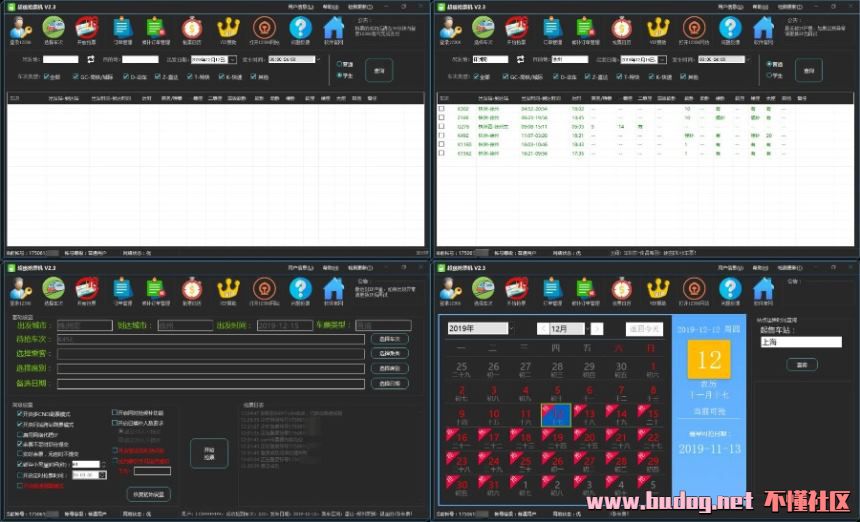Click 上海 station input in calendar window

tap(801, 342)
